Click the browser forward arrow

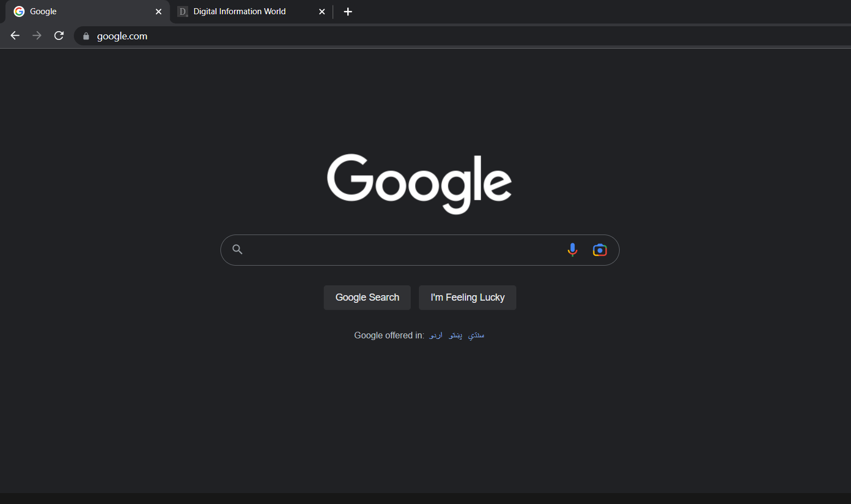(37, 36)
